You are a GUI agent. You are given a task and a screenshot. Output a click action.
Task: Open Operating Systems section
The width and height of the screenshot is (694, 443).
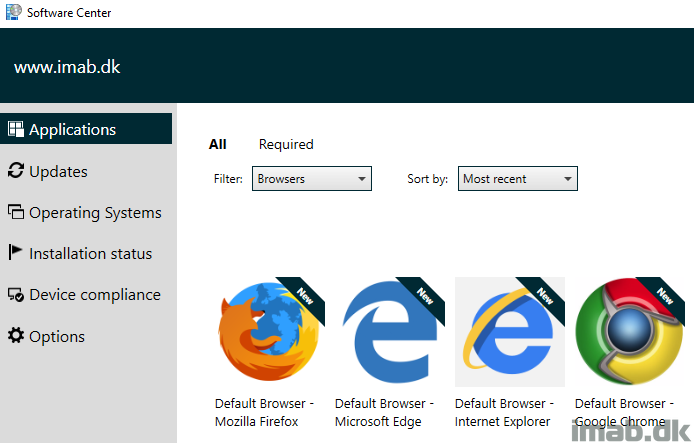point(95,213)
